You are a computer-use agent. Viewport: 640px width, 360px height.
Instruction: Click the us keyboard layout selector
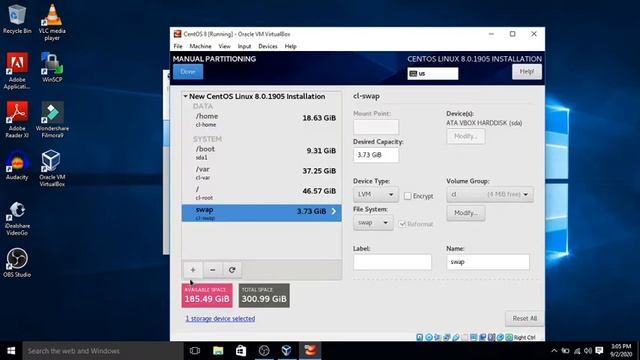[433, 73]
